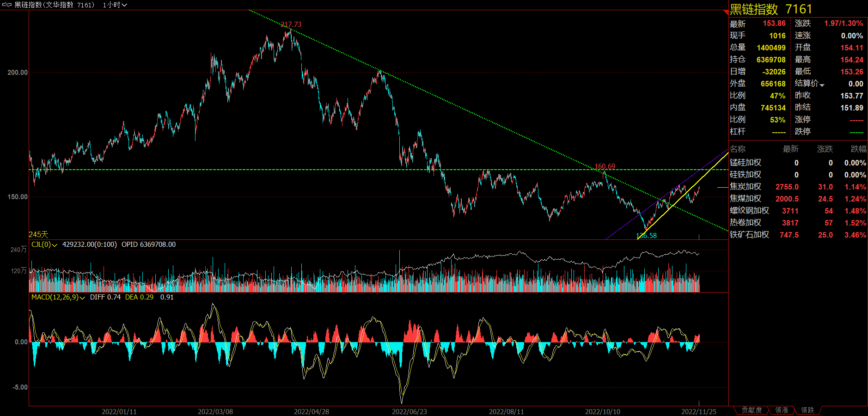Viewport: 868px width, 416px height.
Task: Click 铁矿石加权 percent change 3.46%
Action: (855, 235)
